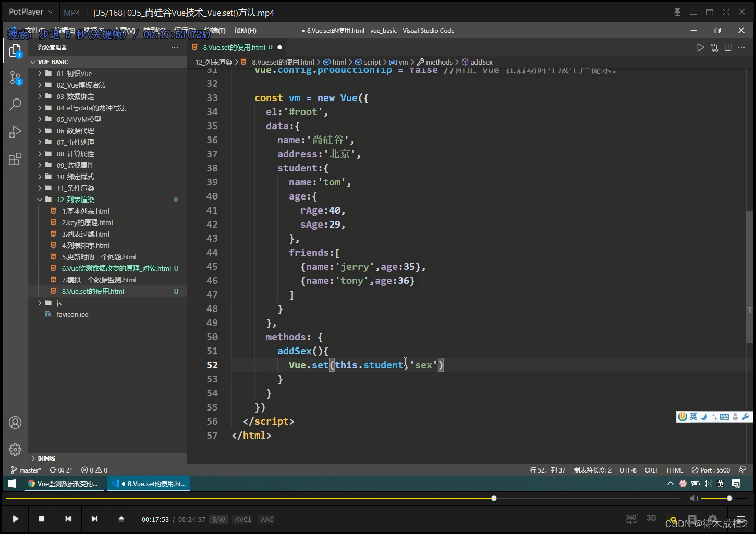Click the AVC1 video codec label

point(243,519)
